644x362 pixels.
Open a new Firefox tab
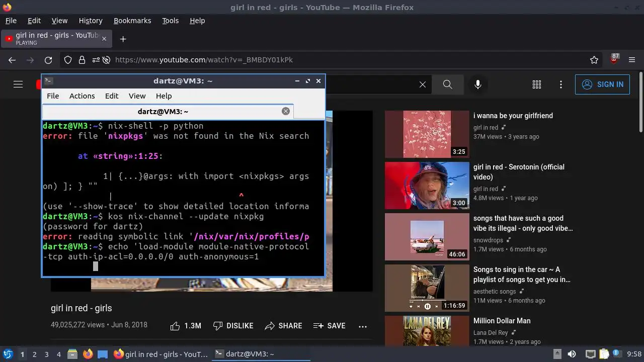pos(123,39)
